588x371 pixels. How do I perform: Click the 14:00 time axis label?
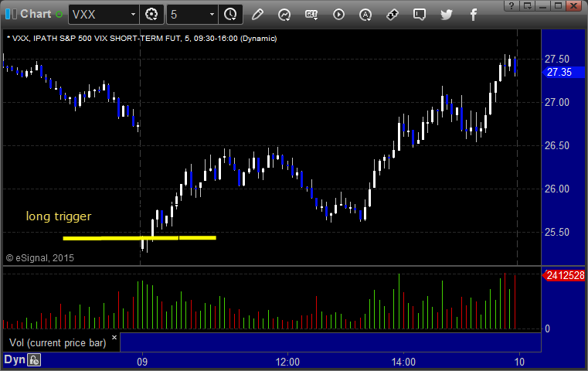click(x=403, y=362)
